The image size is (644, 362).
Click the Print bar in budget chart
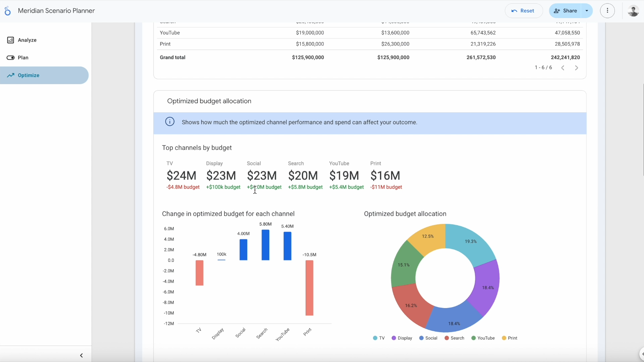pos(309,288)
